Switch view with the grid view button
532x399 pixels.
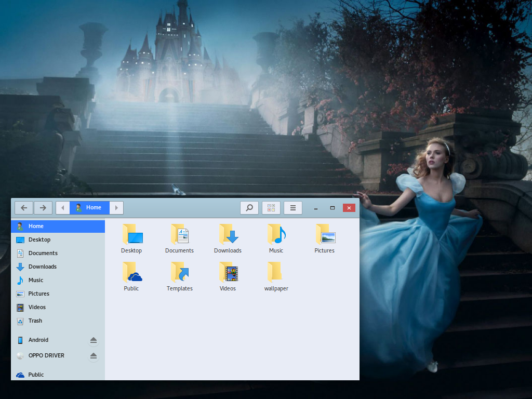[271, 208]
